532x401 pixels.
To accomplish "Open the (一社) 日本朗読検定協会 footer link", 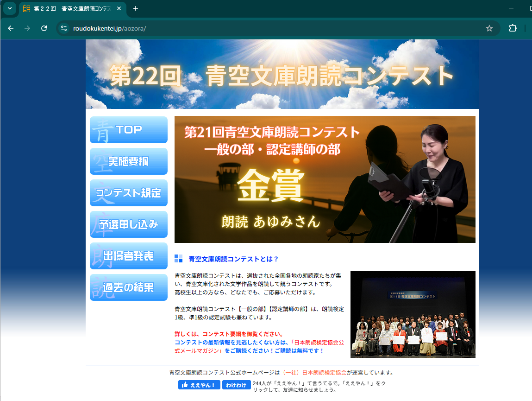I will pyautogui.click(x=314, y=372).
